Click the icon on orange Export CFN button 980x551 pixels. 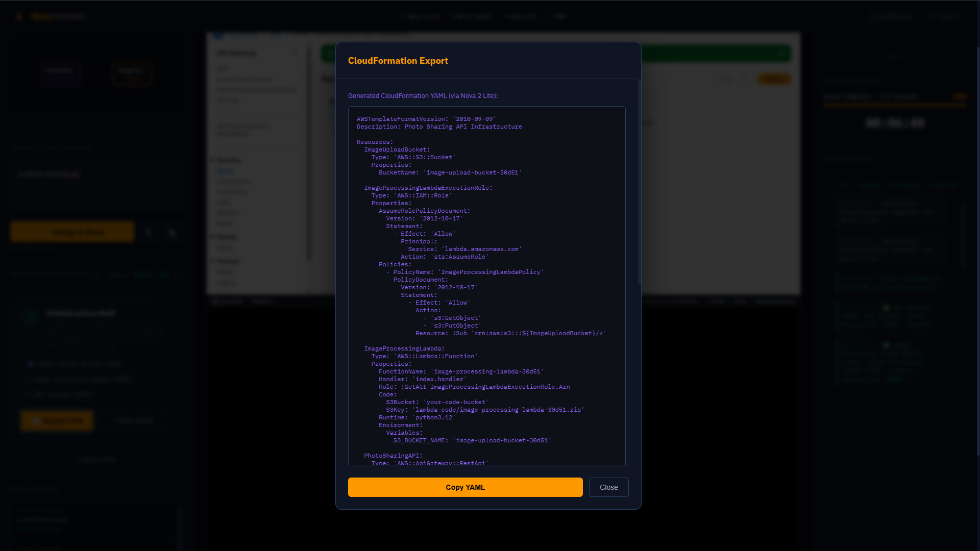click(x=36, y=421)
